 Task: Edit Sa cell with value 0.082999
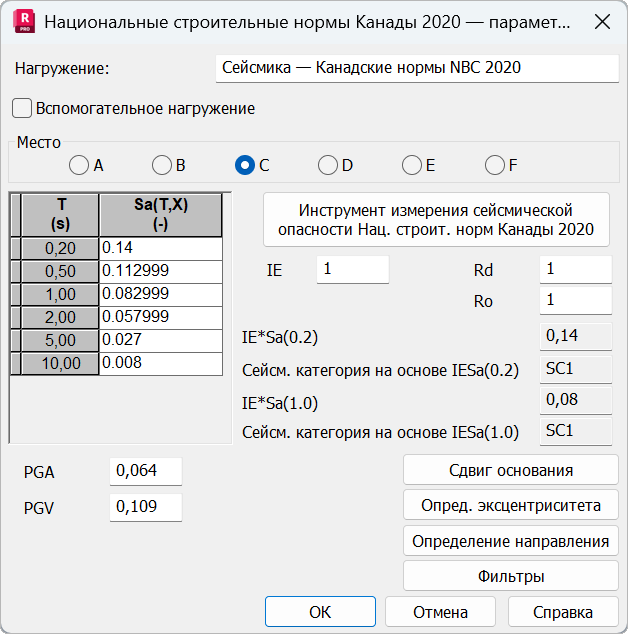coord(161,294)
